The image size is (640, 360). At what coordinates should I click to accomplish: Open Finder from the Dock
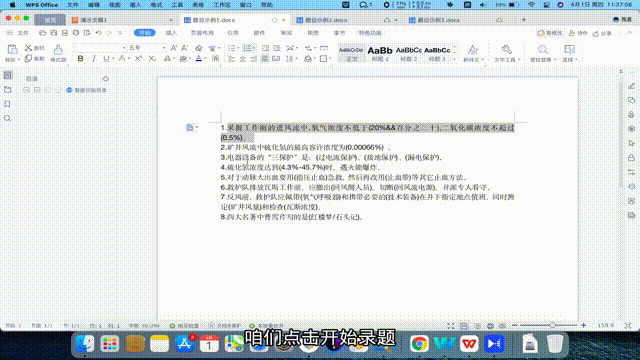[x=85, y=344]
